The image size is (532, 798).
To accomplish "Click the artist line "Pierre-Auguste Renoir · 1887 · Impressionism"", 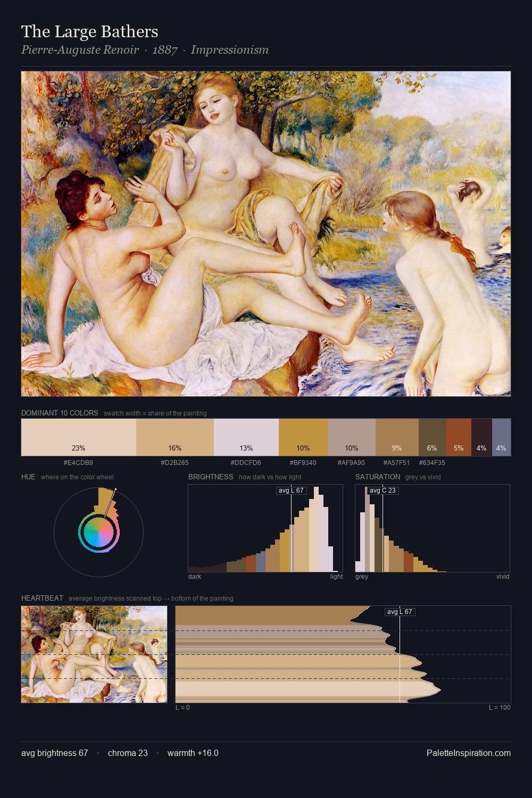I will [x=145, y=50].
